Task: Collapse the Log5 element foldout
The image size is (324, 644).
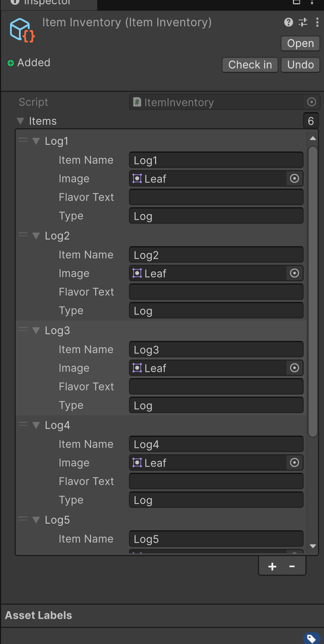Action: pos(36,520)
